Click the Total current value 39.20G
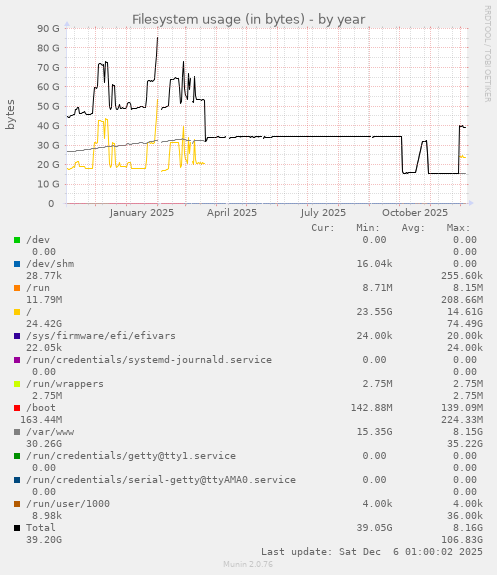 44,540
